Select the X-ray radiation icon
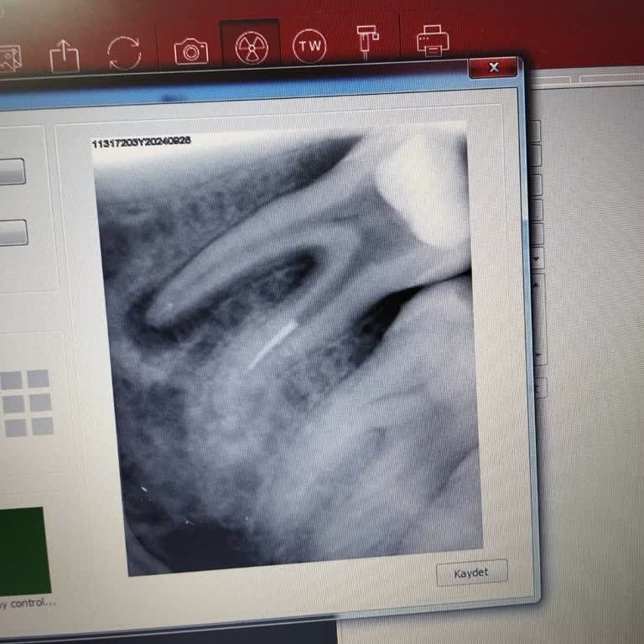This screenshot has height=644, width=644. (252, 48)
